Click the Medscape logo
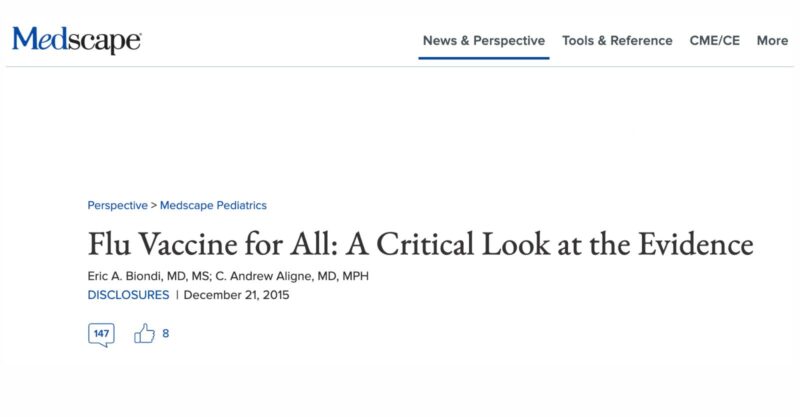 (76, 40)
